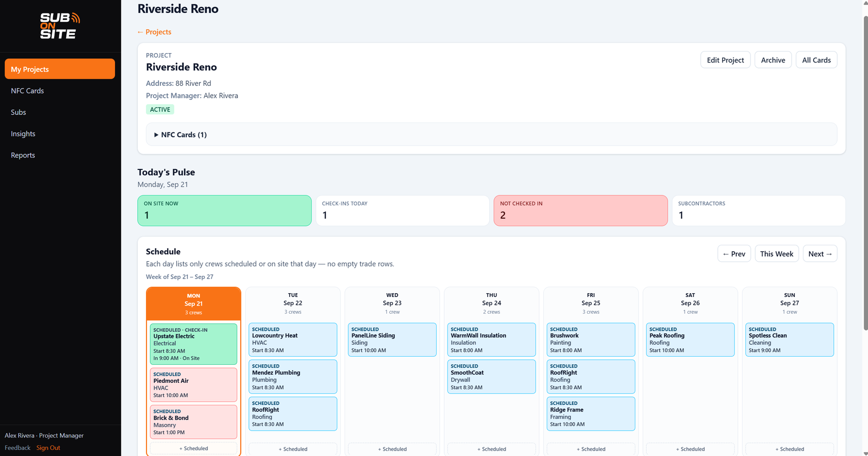Open the On Site Now pulse card
Viewport: 868px width, 456px height.
tap(225, 211)
